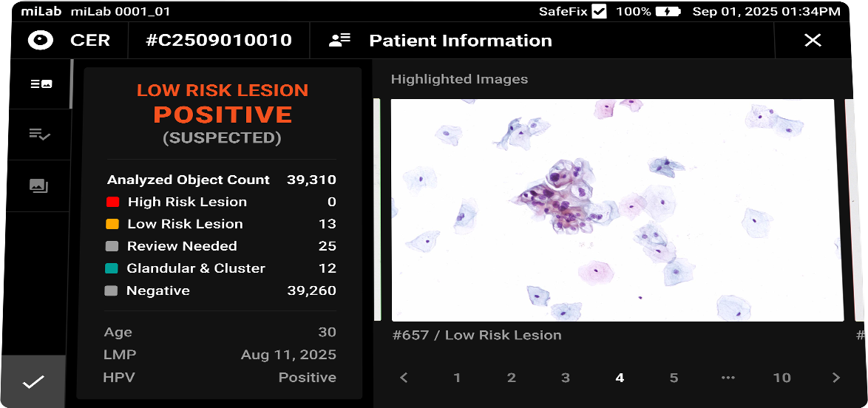
Task: Click the red High Risk Lesion swatch
Action: pos(112,202)
